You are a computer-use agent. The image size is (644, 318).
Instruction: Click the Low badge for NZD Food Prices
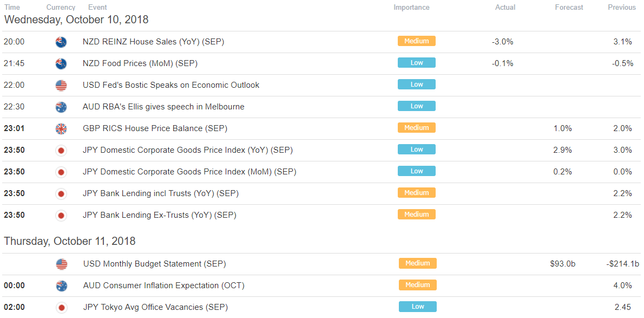click(417, 62)
